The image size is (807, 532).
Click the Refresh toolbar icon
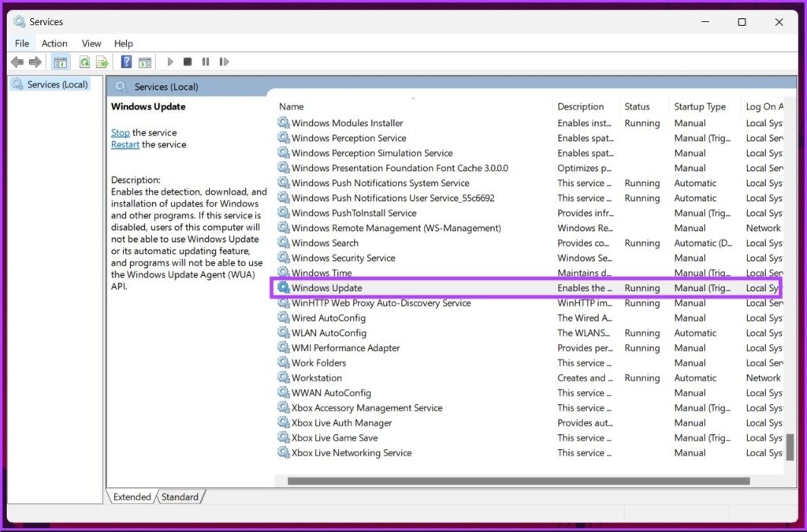84,62
